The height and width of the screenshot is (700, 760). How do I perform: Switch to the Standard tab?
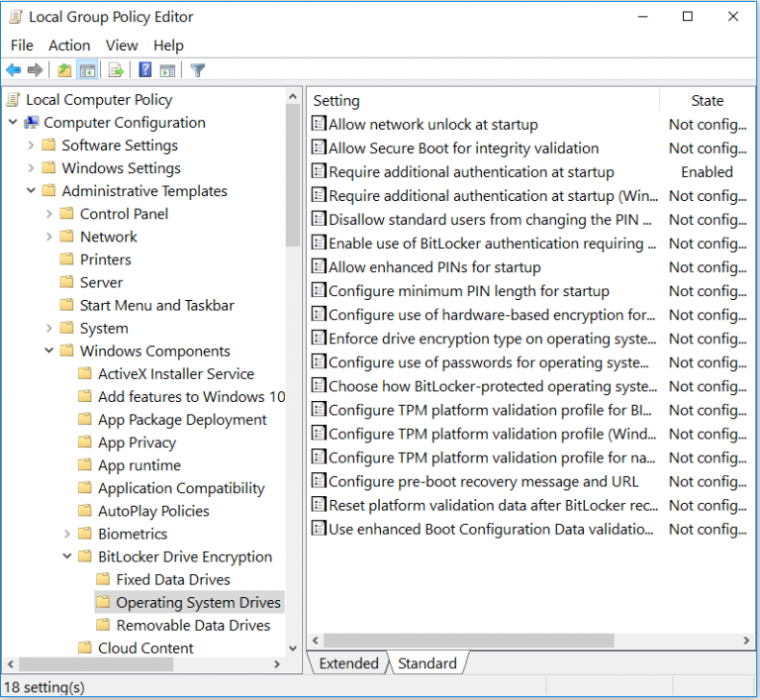[x=427, y=663]
